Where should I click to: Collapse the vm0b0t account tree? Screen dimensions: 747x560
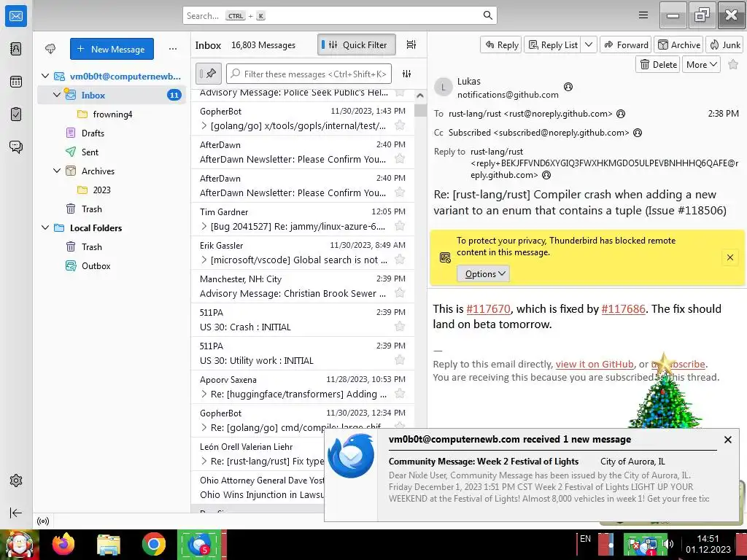click(45, 76)
